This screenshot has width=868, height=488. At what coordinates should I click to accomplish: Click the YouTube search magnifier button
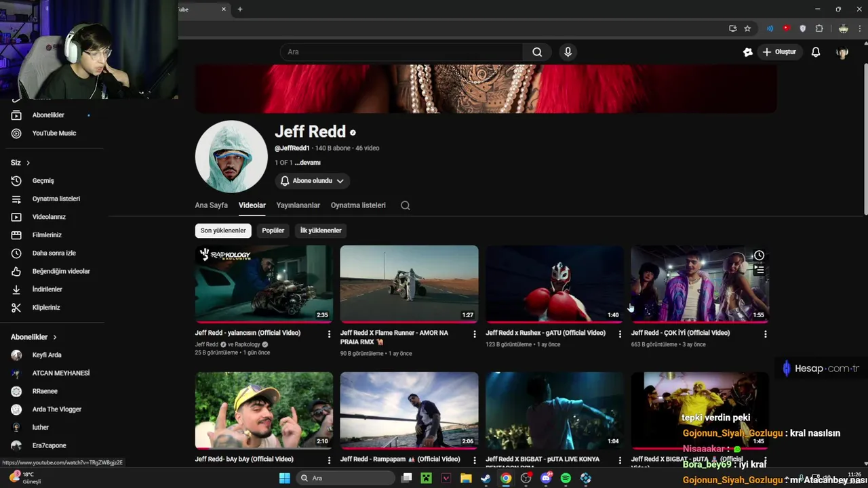coord(537,52)
